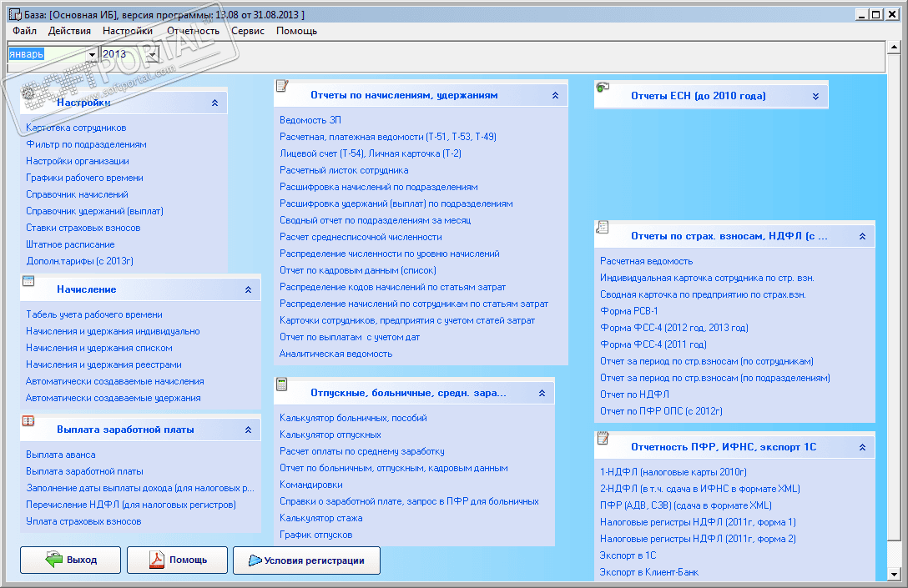The image size is (908, 588).
Task: Open the Настройки menu in the menu bar
Action: pos(128,31)
